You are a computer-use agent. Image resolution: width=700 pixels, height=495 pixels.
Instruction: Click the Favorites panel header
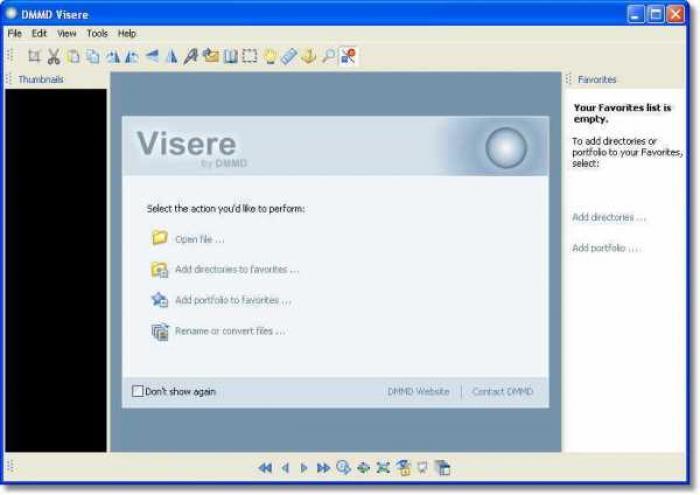(x=597, y=79)
